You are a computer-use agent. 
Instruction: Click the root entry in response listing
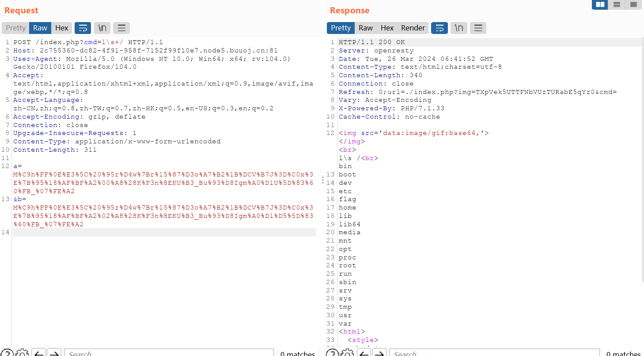coord(348,266)
